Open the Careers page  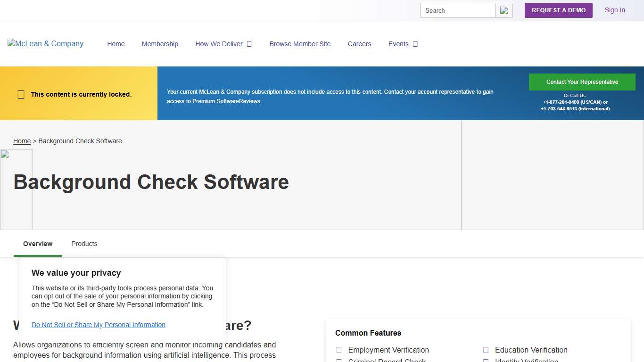tap(359, 44)
